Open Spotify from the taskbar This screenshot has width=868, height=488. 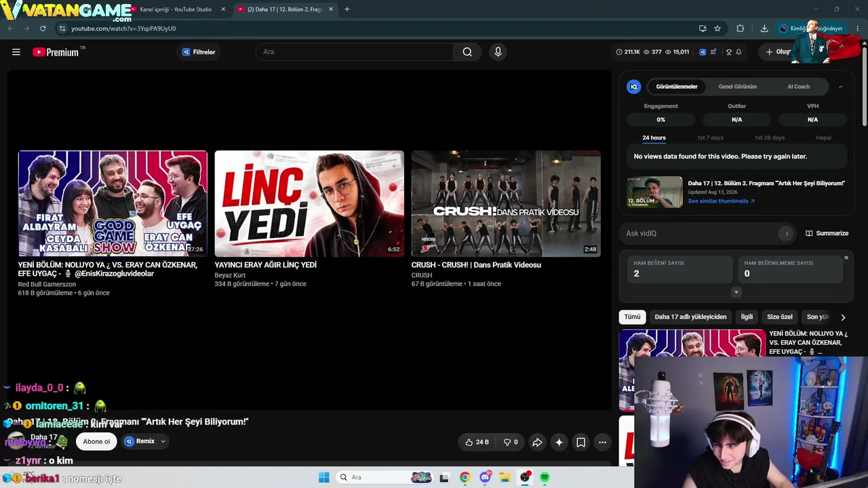click(545, 477)
